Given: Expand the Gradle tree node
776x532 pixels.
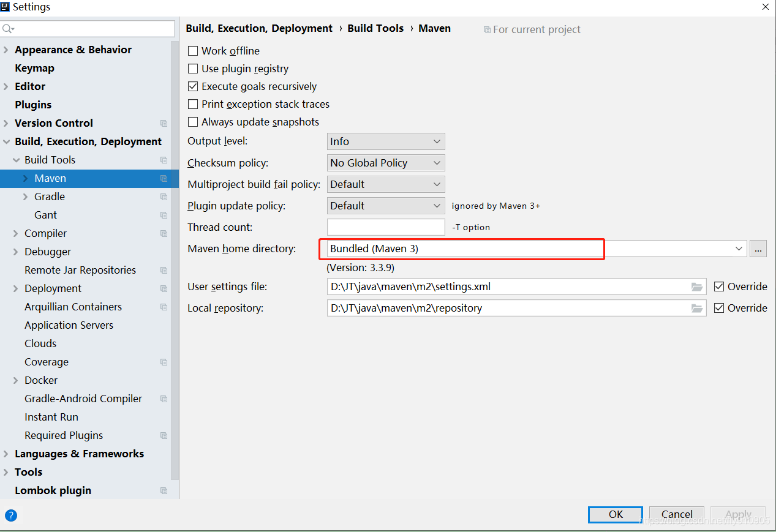Looking at the screenshot, I should coord(26,197).
